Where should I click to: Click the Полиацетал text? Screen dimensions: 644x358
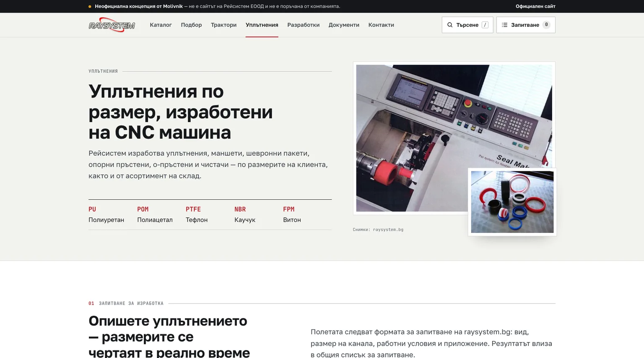(155, 220)
